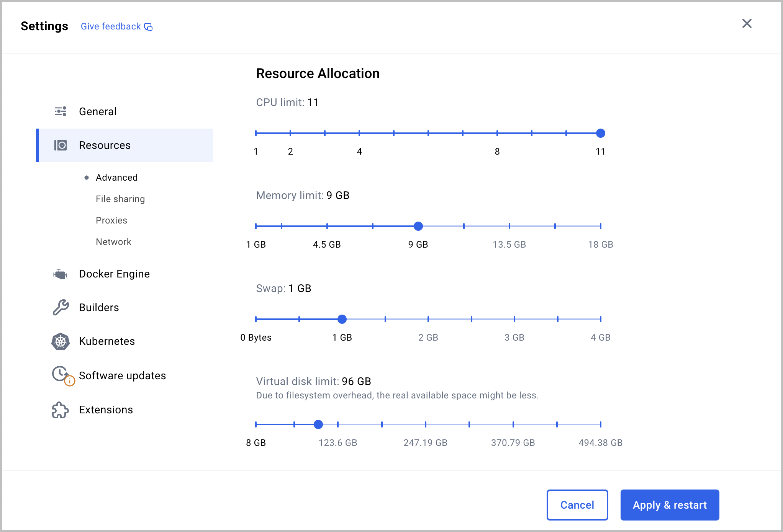This screenshot has width=783, height=532.
Task: Click the Kubernetes helm icon
Action: 61,341
